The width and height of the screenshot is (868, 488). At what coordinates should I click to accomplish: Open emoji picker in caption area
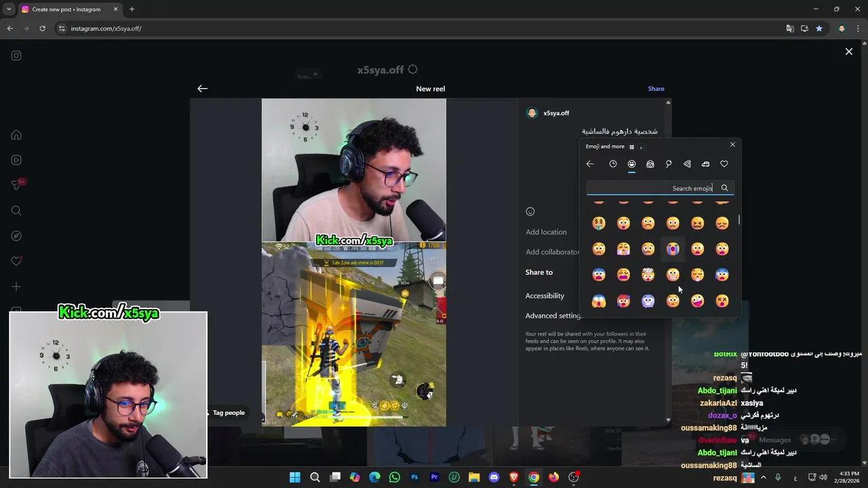point(530,211)
